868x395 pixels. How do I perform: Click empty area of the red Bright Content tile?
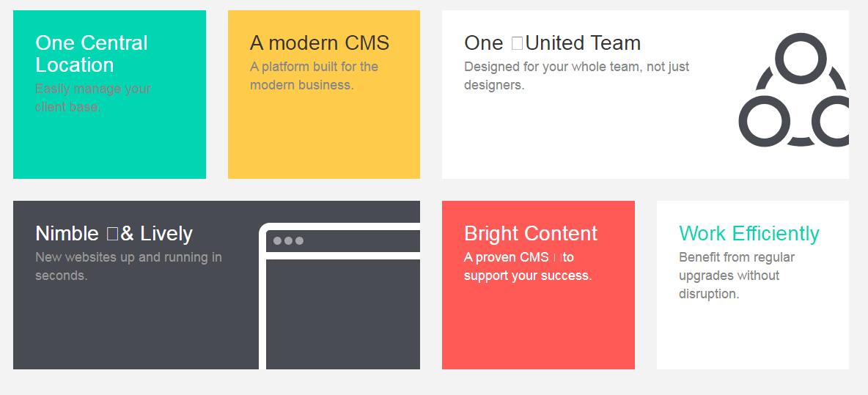pyautogui.click(x=537, y=330)
